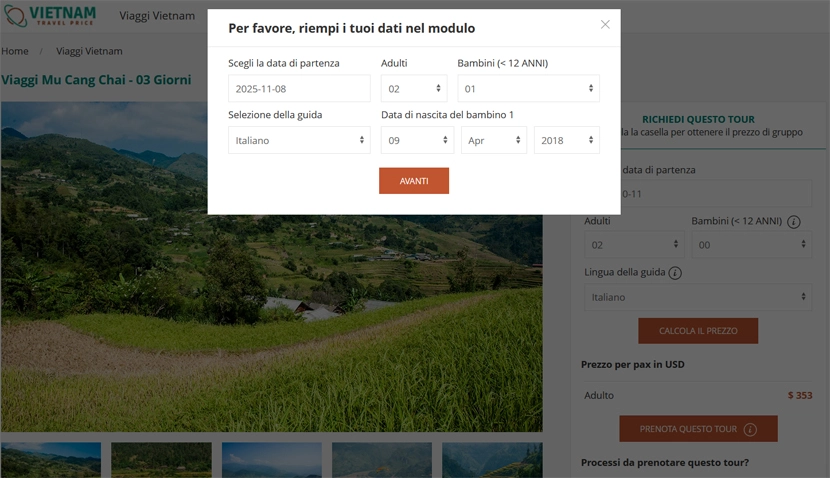
Task: Open the Adulti dropdown in dialog
Action: pyautogui.click(x=414, y=88)
